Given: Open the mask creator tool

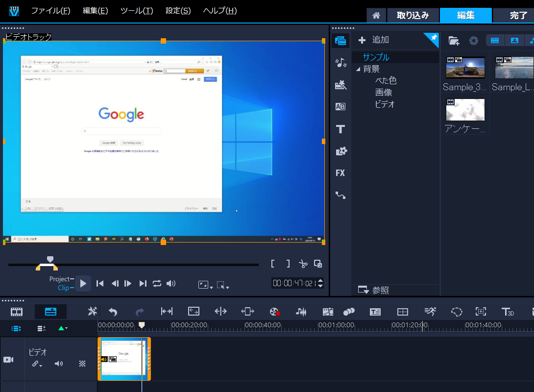Looking at the screenshot, I should [457, 312].
